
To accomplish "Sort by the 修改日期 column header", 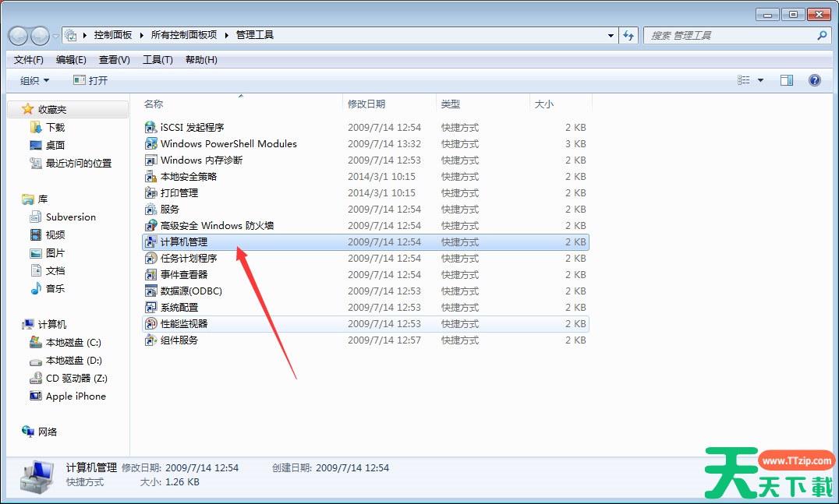I will pos(389,104).
